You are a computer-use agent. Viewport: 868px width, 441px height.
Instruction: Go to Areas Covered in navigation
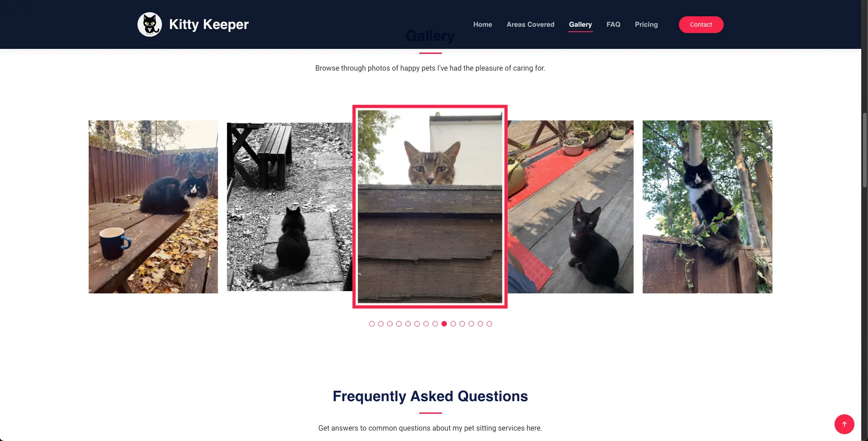[x=530, y=24]
